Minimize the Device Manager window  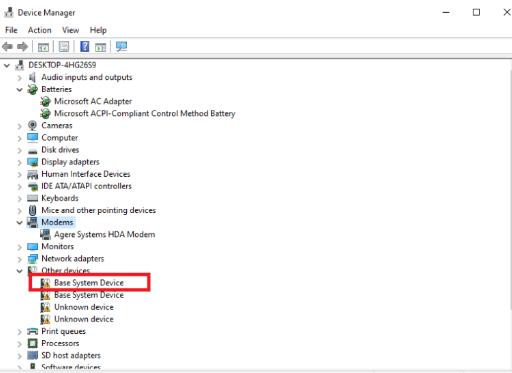446,12
